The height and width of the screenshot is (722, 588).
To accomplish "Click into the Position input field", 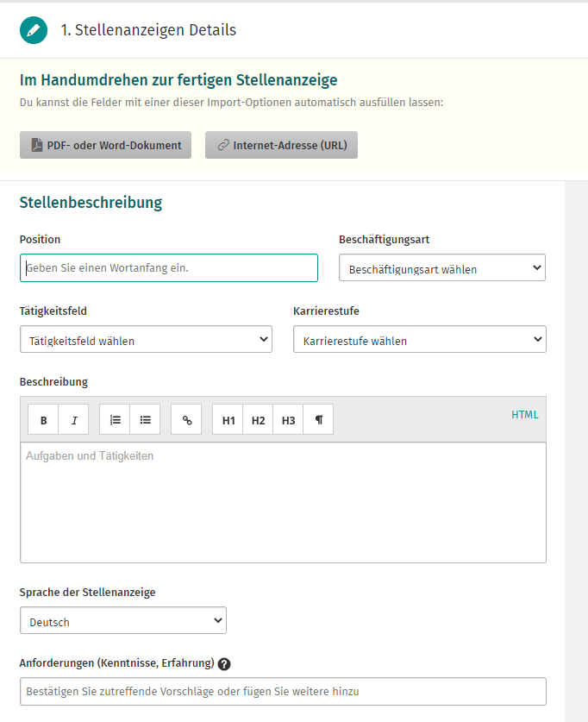I will click(168, 267).
